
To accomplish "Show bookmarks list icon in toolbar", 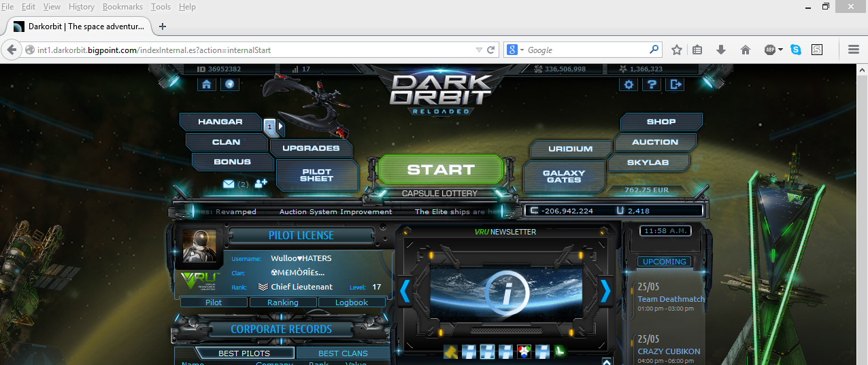I will pos(697,50).
